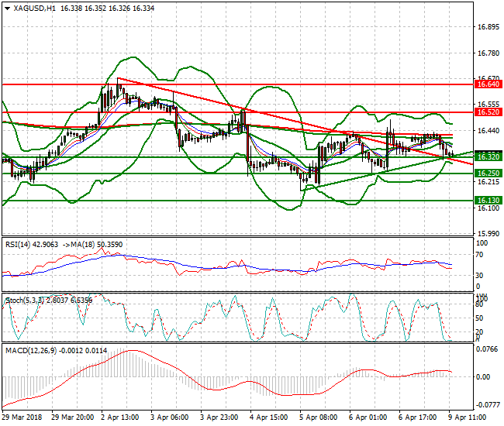Click the 6 Apr 17:00 time axis label
Screen dimensions: 504x426
tap(417, 417)
